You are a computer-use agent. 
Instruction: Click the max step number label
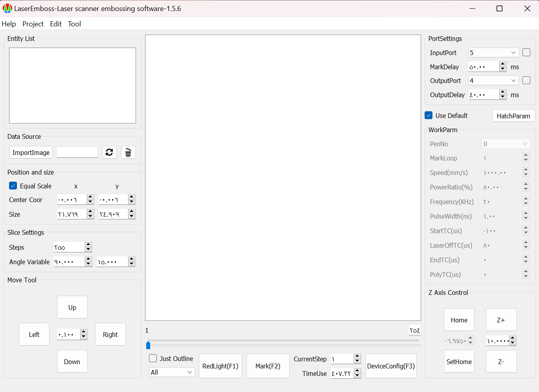coord(415,330)
